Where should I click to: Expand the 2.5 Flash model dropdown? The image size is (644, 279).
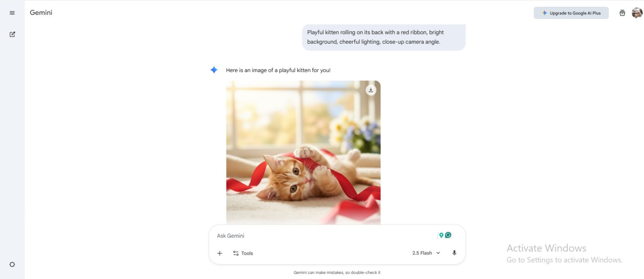point(426,253)
